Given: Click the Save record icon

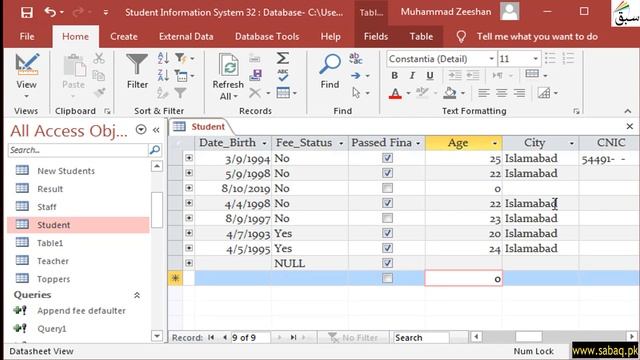Looking at the screenshot, I should point(256,75).
